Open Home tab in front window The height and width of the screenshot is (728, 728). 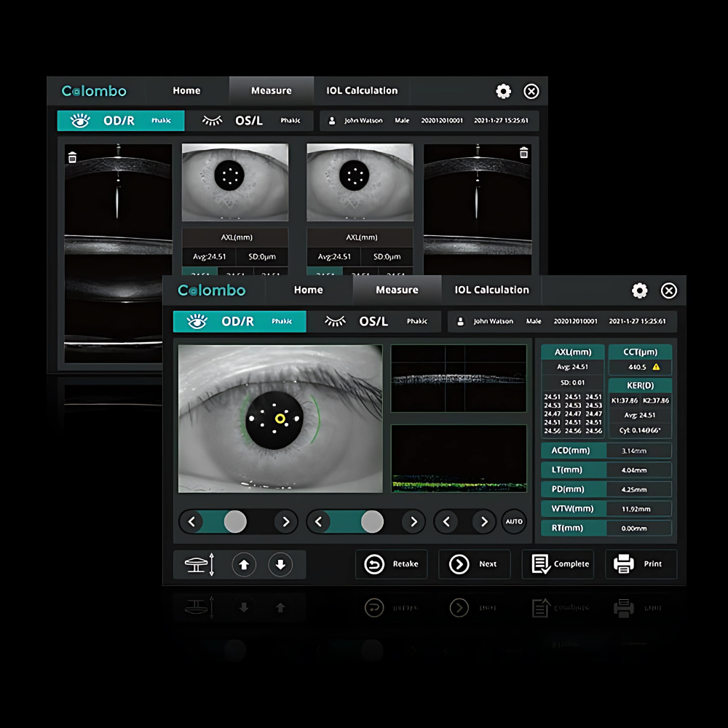point(308,290)
